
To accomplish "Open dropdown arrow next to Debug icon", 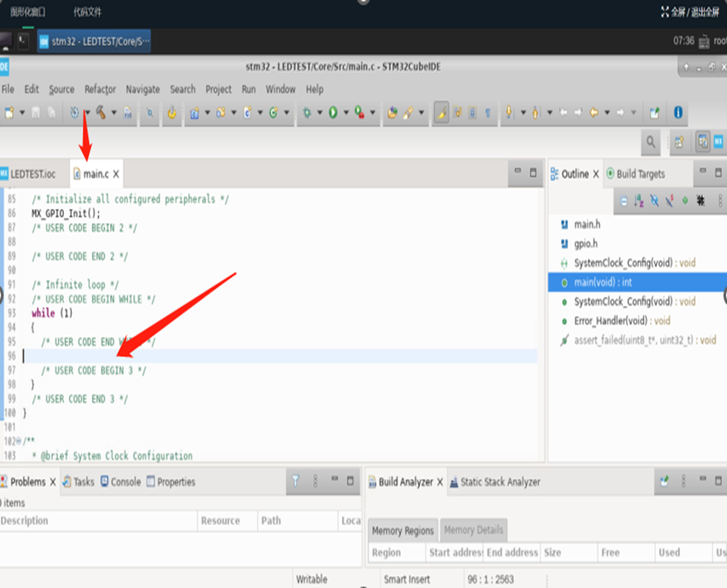I will pyautogui.click(x=319, y=113).
